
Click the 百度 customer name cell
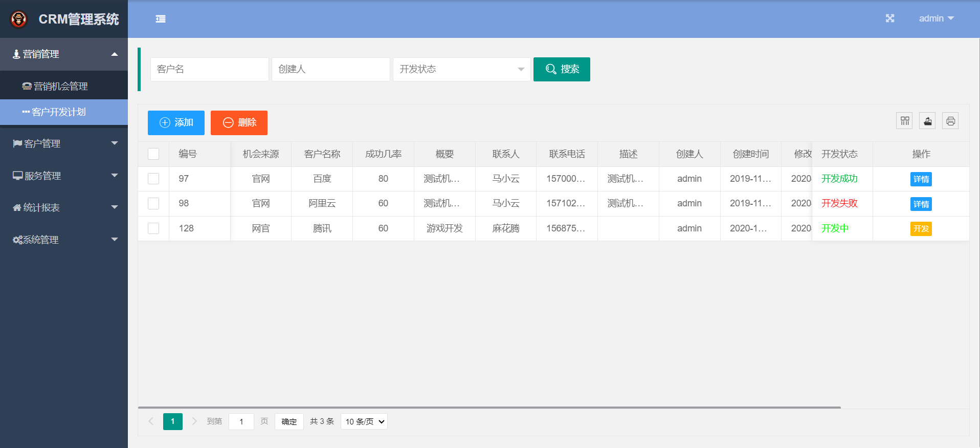tap(322, 179)
